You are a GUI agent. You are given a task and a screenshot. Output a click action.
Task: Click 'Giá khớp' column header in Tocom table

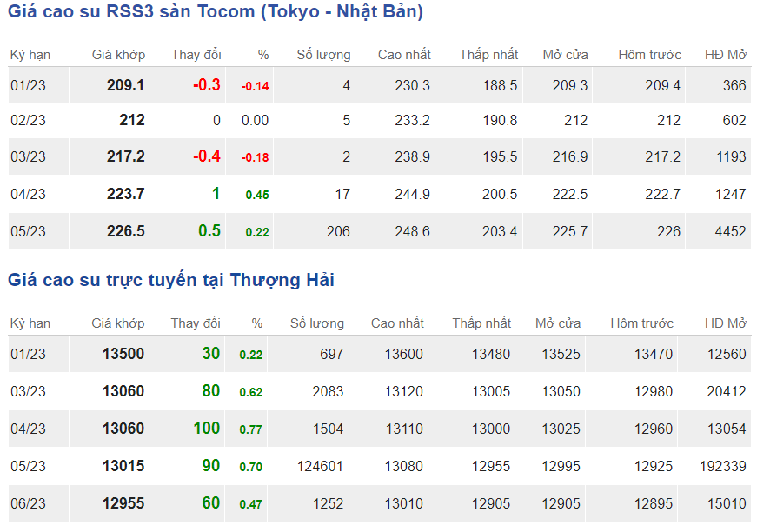click(118, 55)
